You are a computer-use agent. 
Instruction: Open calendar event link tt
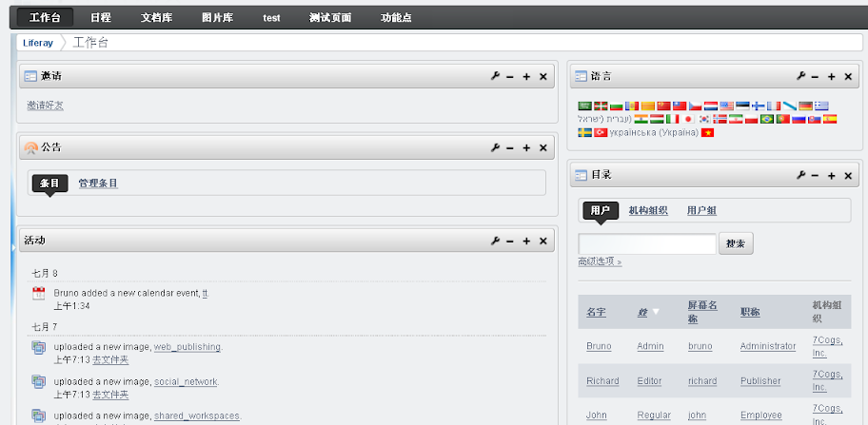point(206,293)
